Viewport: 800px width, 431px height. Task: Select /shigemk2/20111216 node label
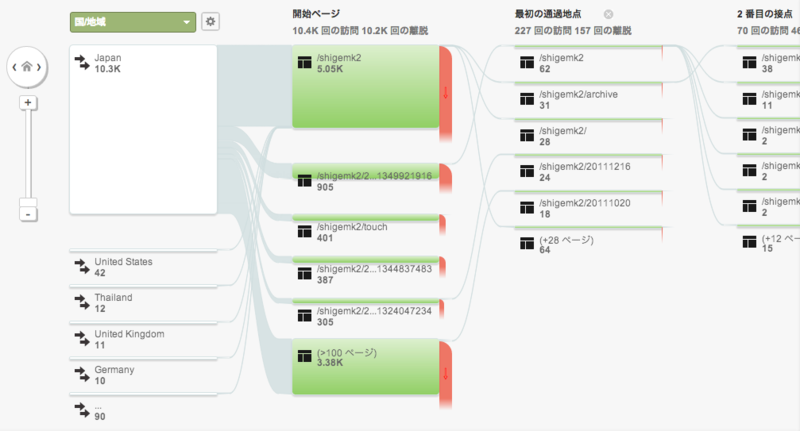click(x=585, y=167)
